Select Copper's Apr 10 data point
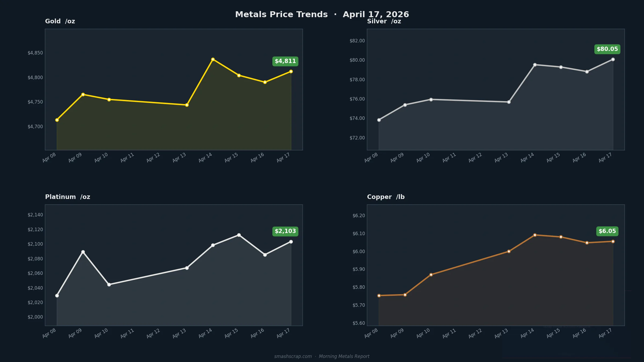644x362 pixels. 431,275
